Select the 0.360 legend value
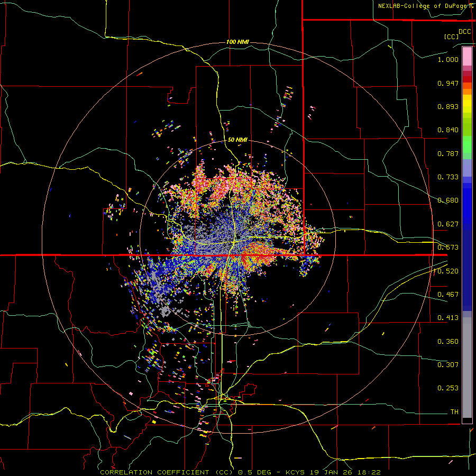The height and width of the screenshot is (476, 476). (448, 342)
